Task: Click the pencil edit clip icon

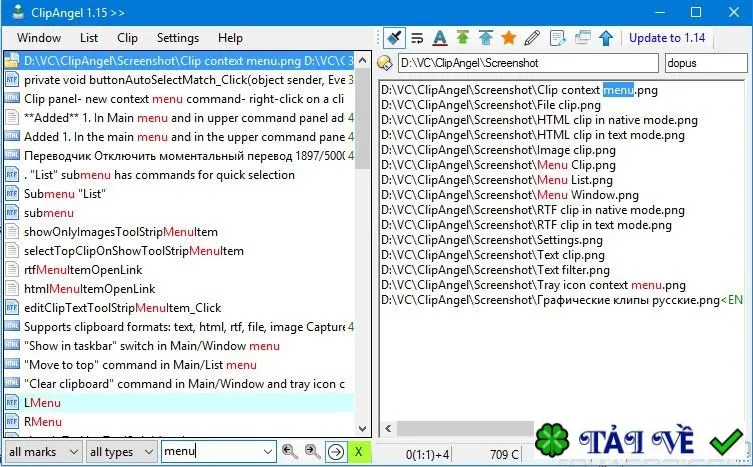Action: tap(532, 37)
